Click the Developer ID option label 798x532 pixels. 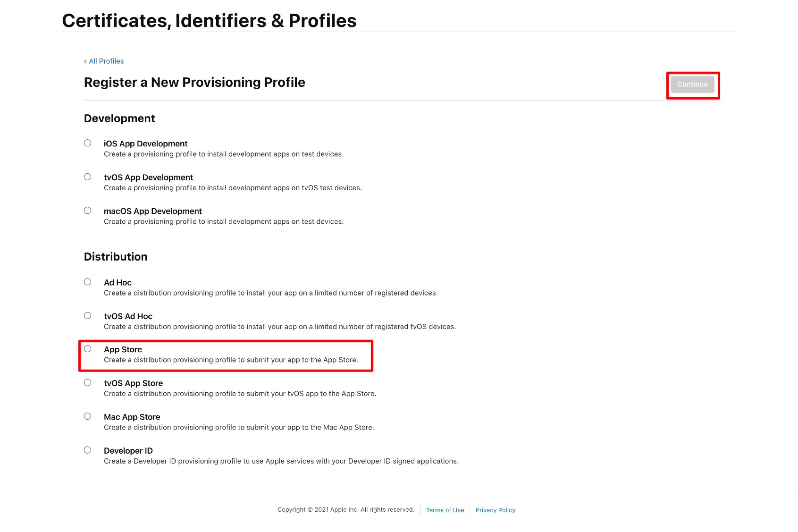tap(128, 451)
